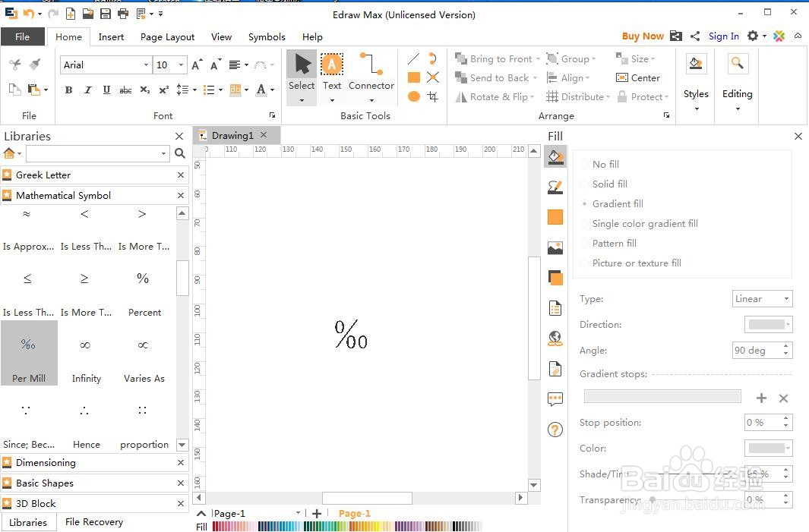Pick the orange rectangle shape tool
Image resolution: width=809 pixels, height=532 pixels.
[x=413, y=77]
